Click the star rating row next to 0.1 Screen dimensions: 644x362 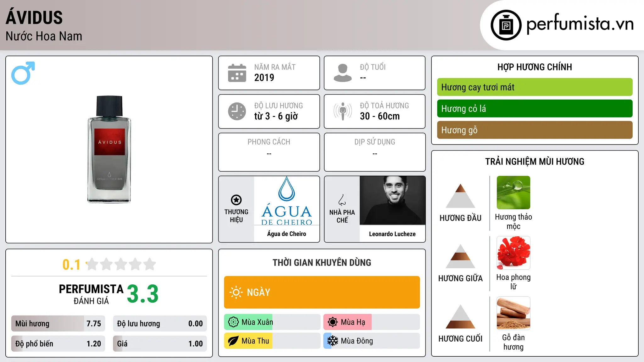[x=121, y=264]
